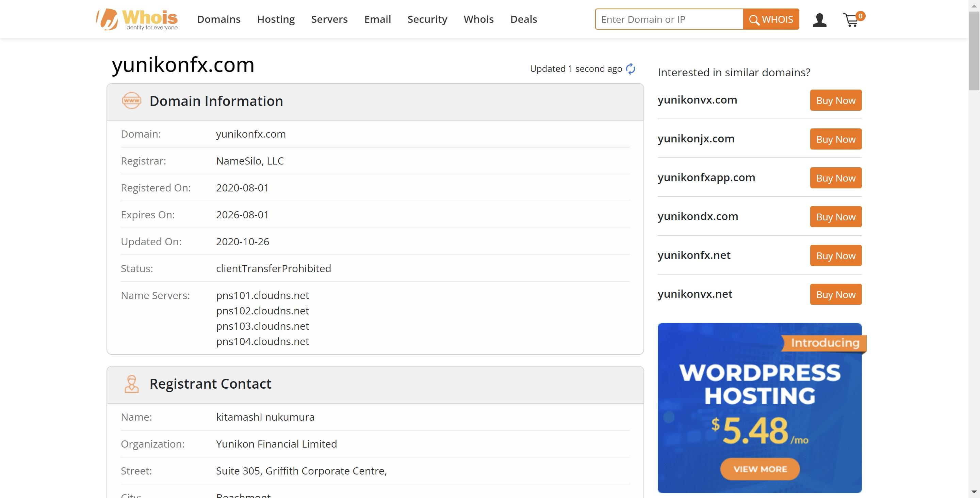This screenshot has height=498, width=980.
Task: Click the user account icon
Action: pyautogui.click(x=819, y=20)
